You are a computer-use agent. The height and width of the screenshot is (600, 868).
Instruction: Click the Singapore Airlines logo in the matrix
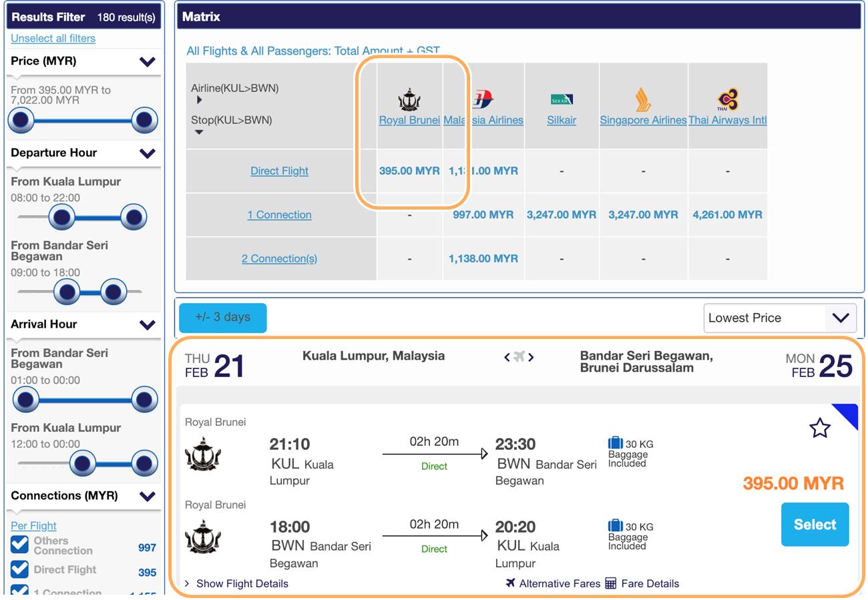coord(642,99)
